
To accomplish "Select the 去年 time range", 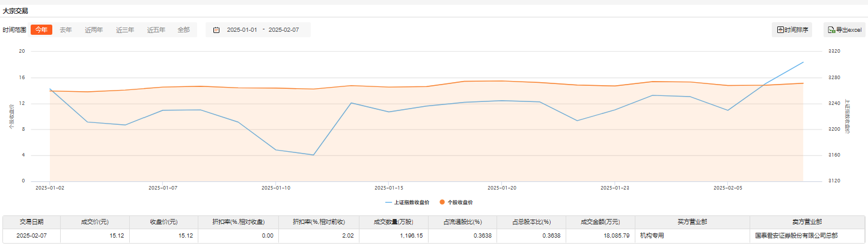I will 66,30.
